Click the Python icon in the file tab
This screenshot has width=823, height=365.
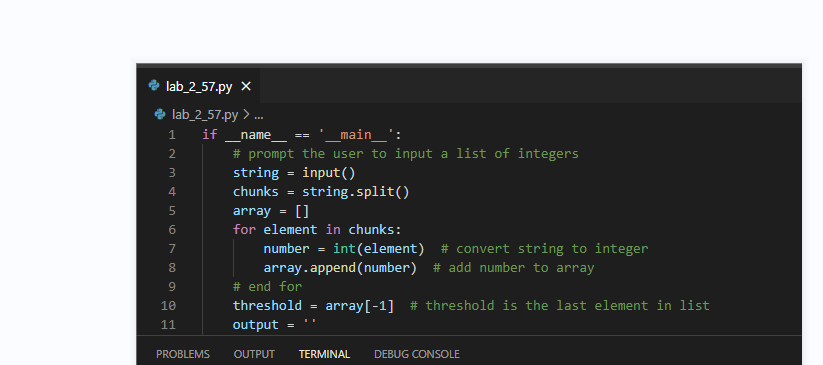click(x=154, y=86)
